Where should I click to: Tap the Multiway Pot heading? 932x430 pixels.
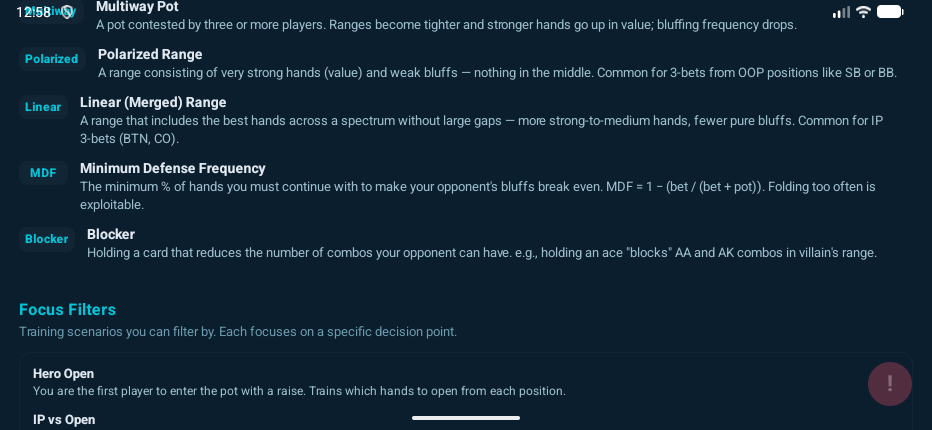point(137,7)
